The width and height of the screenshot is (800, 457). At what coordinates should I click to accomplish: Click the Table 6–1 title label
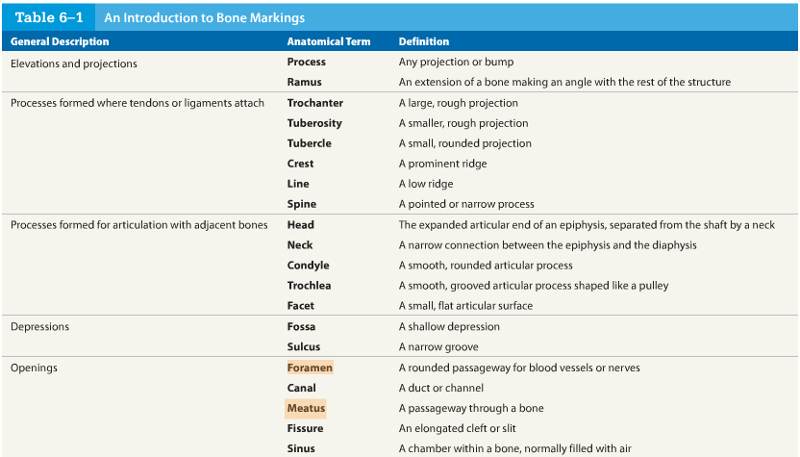pos(48,18)
